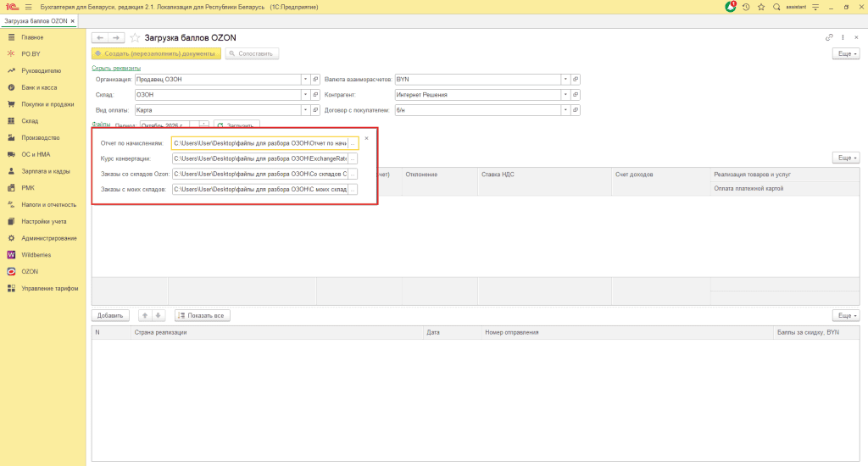The image size is (868, 466).
Task: Open the history clock icon in title bar
Action: [746, 7]
